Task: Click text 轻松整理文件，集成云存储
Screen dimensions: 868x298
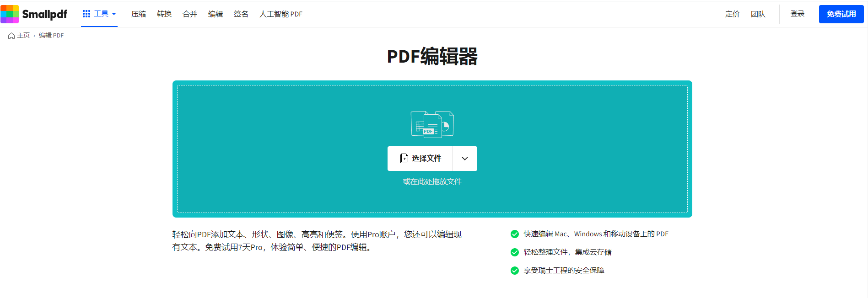Action: (x=568, y=252)
